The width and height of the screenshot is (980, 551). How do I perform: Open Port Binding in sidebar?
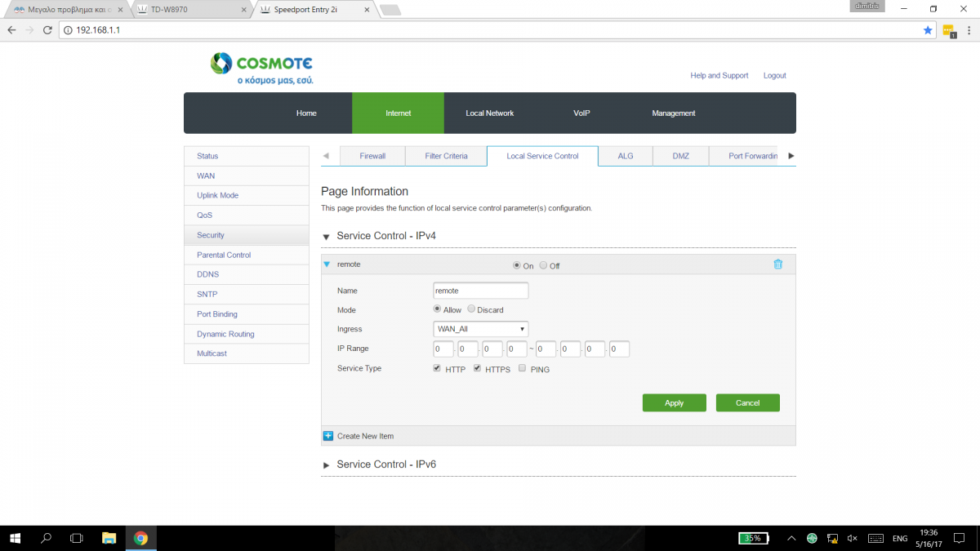(x=247, y=314)
